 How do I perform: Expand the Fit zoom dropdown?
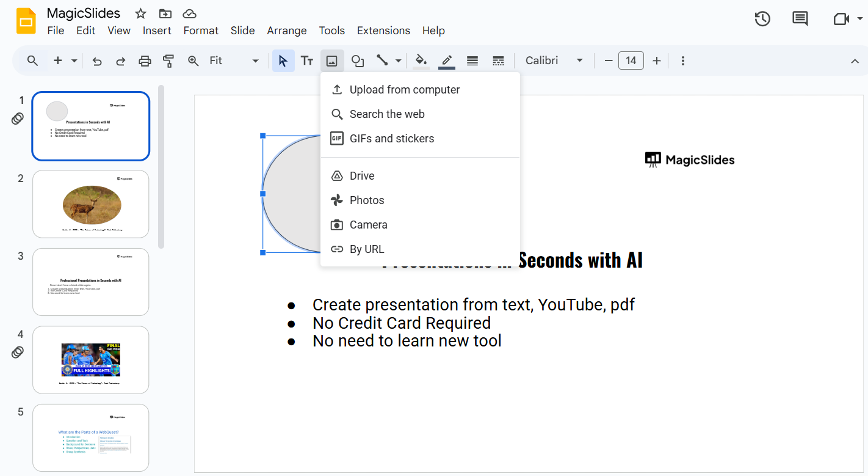(255, 61)
